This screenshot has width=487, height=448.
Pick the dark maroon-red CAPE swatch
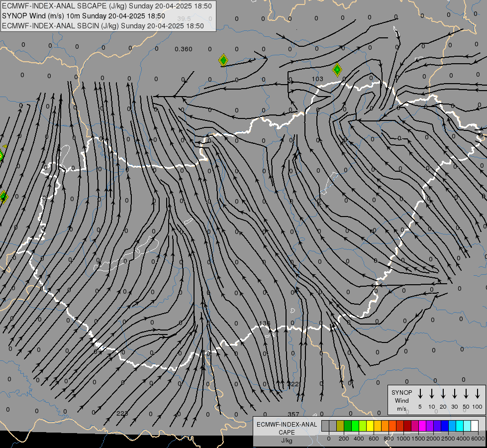click(407, 426)
